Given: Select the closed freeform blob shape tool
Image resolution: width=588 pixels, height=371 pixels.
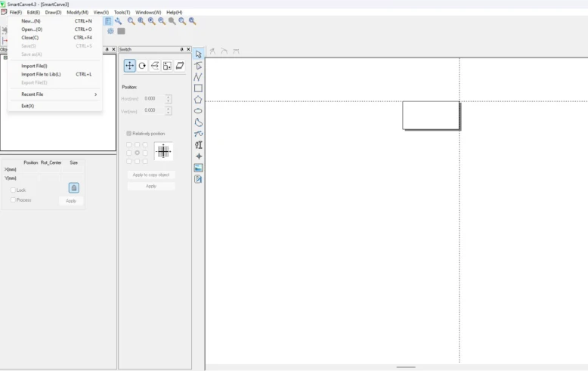Looking at the screenshot, I should point(198,122).
